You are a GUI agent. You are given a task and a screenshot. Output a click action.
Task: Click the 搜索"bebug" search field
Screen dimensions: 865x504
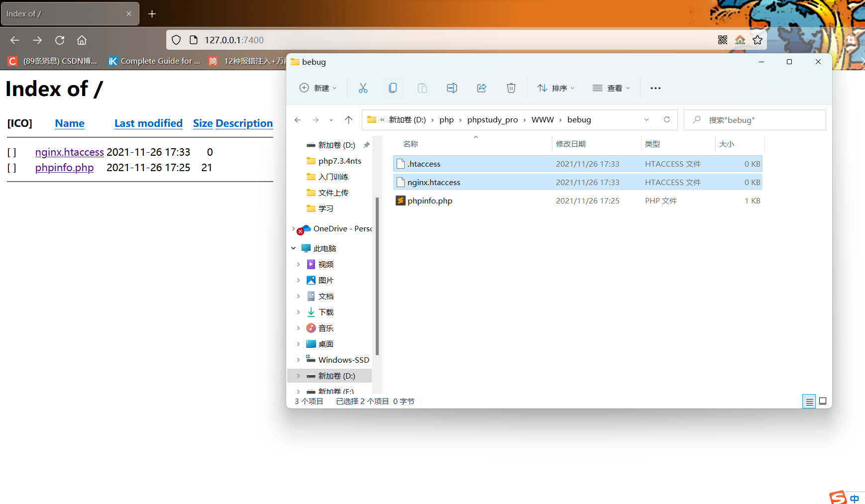[755, 120]
